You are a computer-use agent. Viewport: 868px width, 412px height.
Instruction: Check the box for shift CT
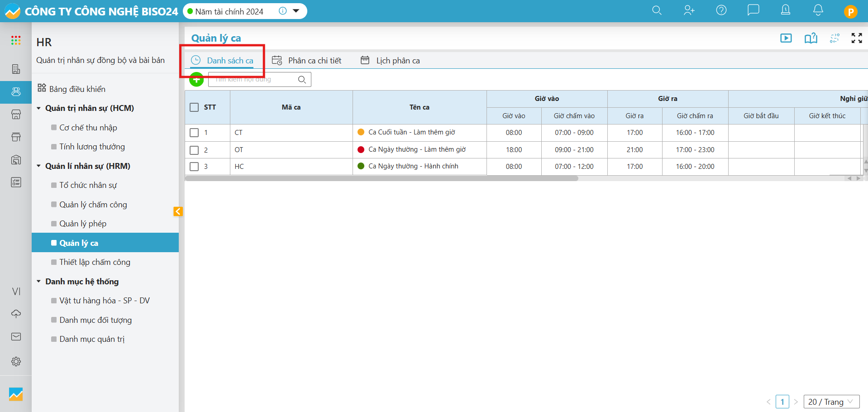point(194,133)
